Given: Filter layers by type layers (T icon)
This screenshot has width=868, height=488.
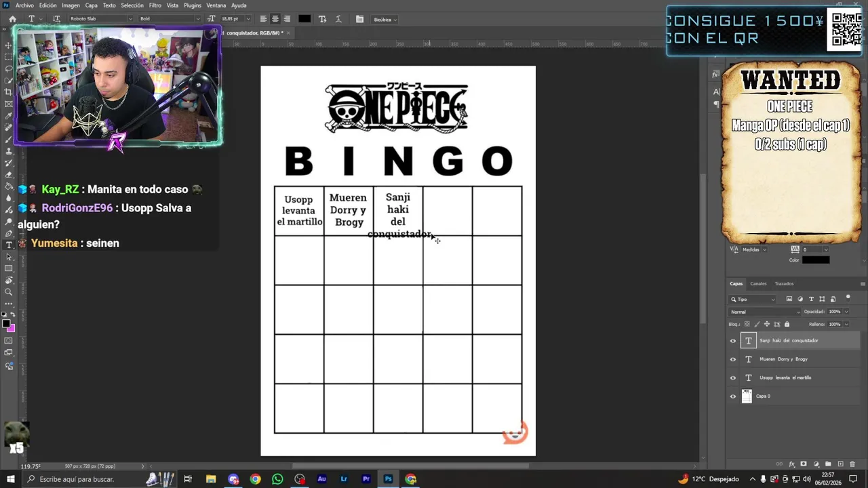Looking at the screenshot, I should click(811, 299).
